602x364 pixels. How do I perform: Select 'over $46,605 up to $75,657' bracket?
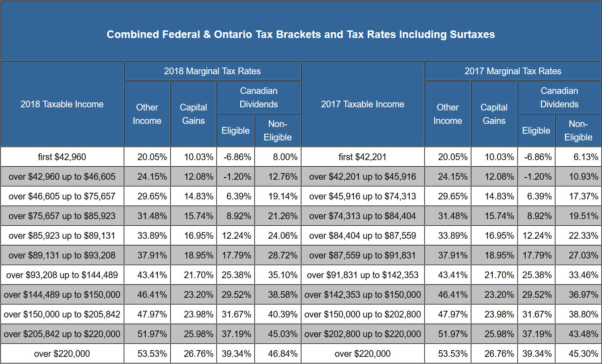(x=62, y=196)
